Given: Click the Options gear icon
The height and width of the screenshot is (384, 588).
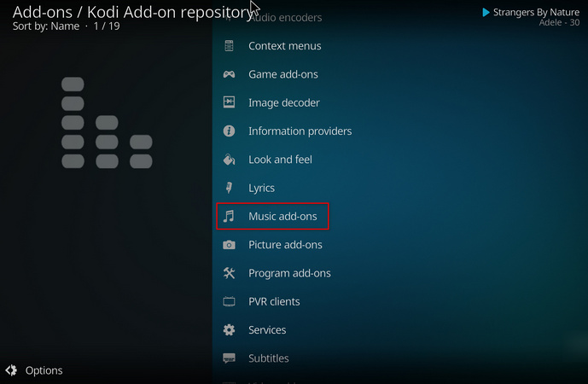Looking at the screenshot, I should (x=11, y=370).
